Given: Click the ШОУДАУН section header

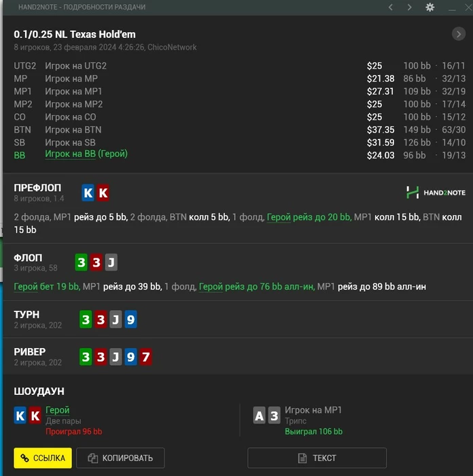Looking at the screenshot, I should (39, 391).
